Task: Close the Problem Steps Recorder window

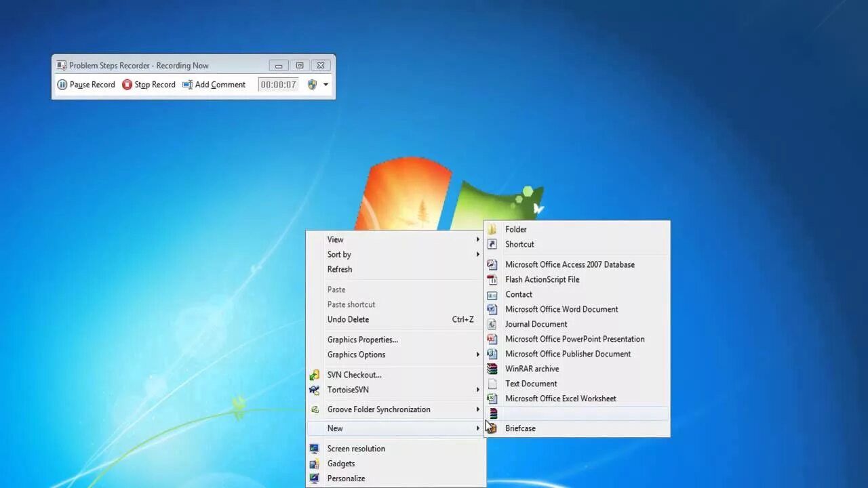Action: pyautogui.click(x=321, y=66)
